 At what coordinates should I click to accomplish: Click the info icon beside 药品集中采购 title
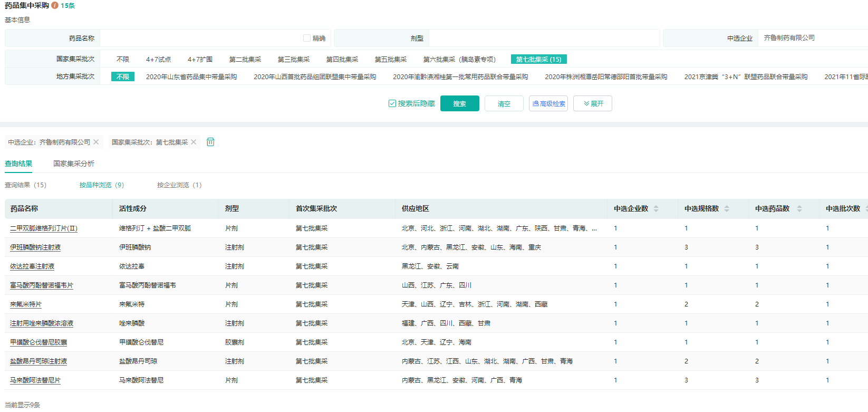55,5
